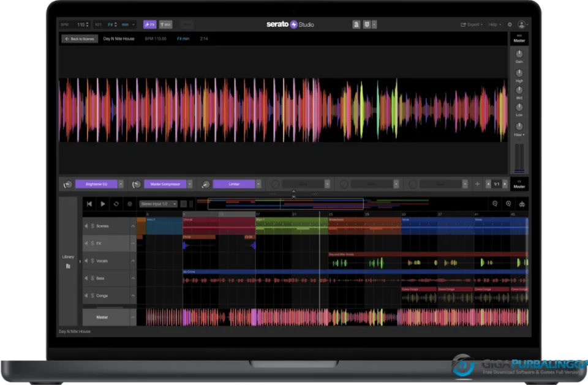This screenshot has width=588, height=385.
Task: Click the BPM 115 stepper arrows
Action: [x=87, y=24]
